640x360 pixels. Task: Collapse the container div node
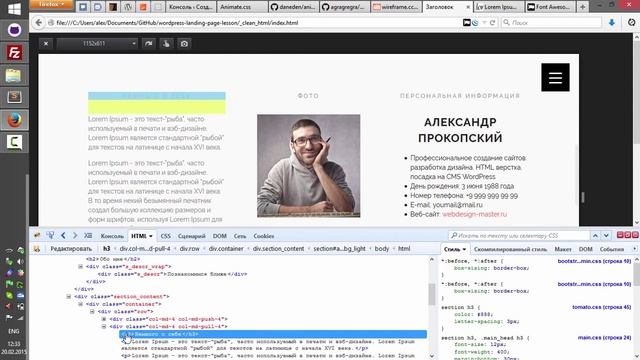click(x=80, y=304)
